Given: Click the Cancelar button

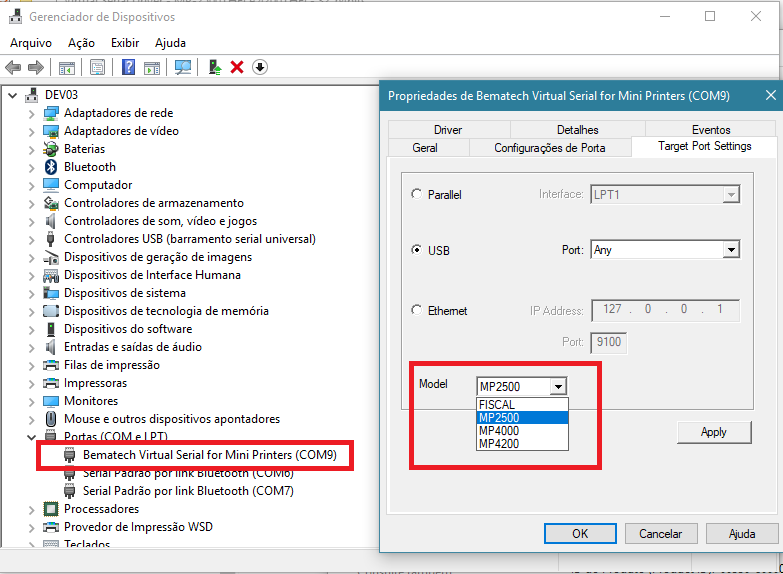Looking at the screenshot, I should 661,534.
